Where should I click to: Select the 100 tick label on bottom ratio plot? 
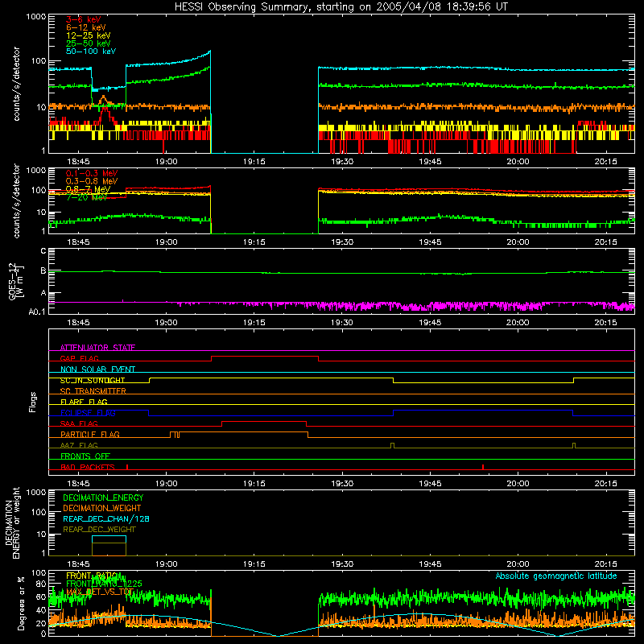click(x=39, y=573)
